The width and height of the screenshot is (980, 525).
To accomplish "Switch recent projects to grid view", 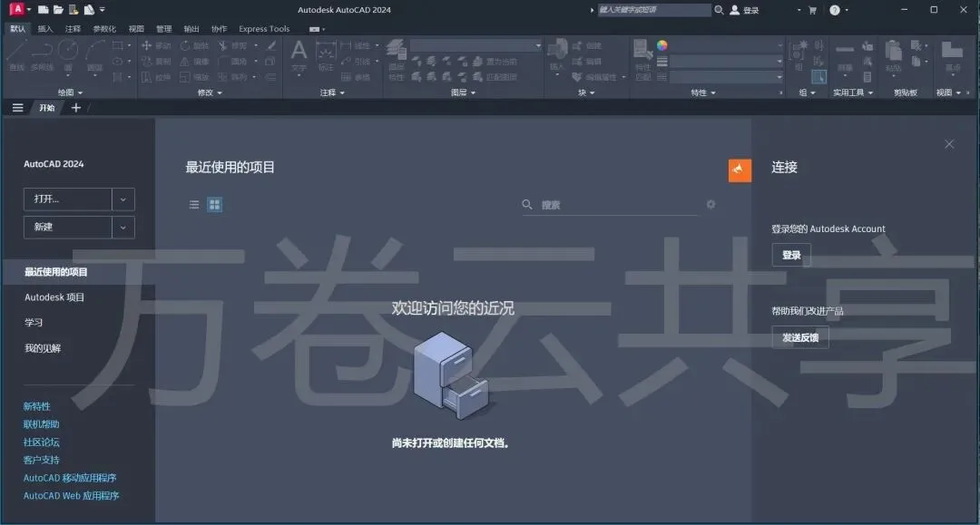I will click(214, 204).
